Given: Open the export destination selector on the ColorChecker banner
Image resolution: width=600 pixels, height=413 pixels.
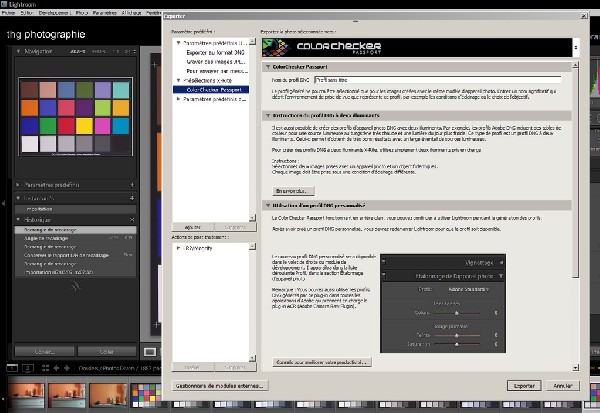Looking at the screenshot, I should (576, 47).
